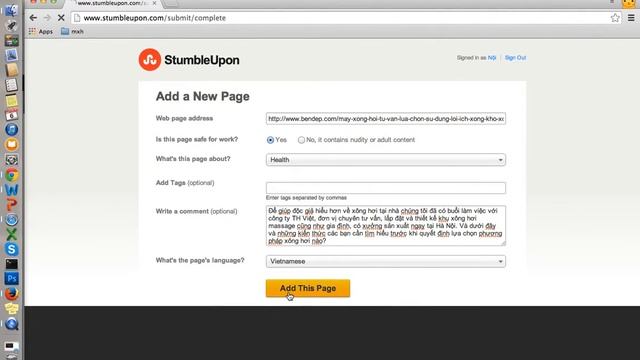Image resolution: width=640 pixels, height=360 pixels.
Task: Open Chrome hamburger menu
Action: [631, 18]
